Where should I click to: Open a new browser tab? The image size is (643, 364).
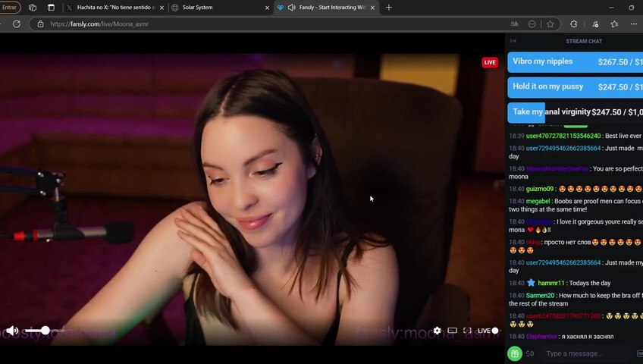(x=389, y=8)
